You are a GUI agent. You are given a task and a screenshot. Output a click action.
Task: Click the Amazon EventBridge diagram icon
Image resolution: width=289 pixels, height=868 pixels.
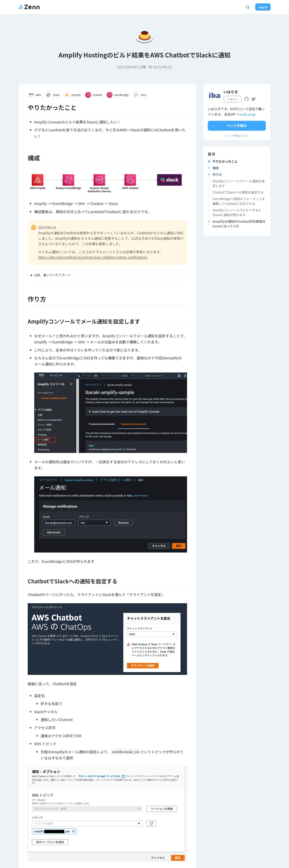click(68, 180)
